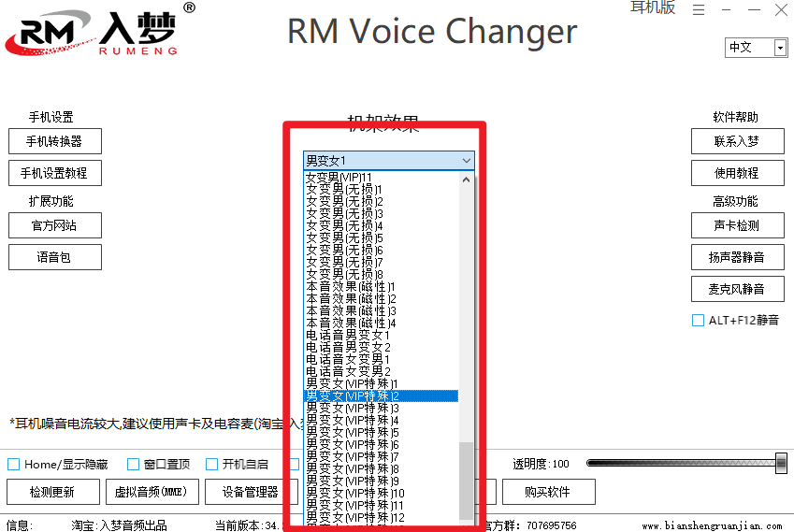Select 女变男(无损)1 option
Viewport: 794px width, 532px height.
click(382, 189)
